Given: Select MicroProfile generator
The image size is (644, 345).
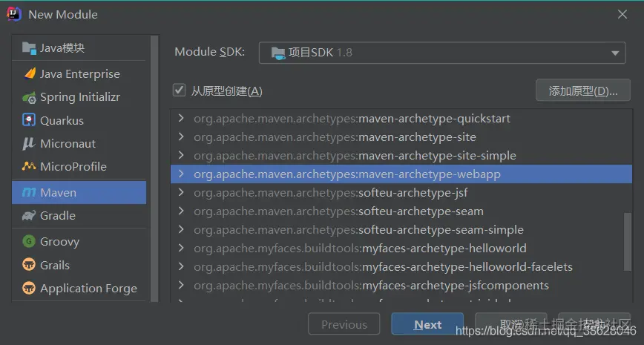Looking at the screenshot, I should [x=79, y=166].
